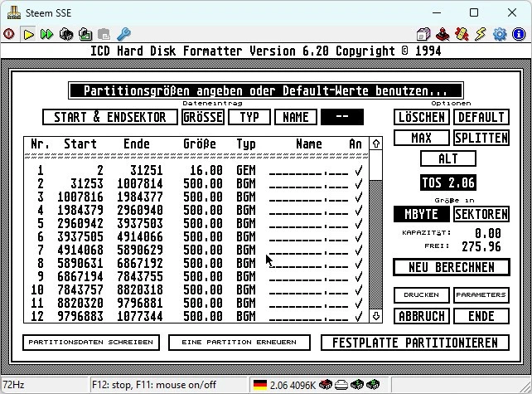The height and width of the screenshot is (394, 532).
Task: Toggle active checkmark for partition 5
Action: click(x=358, y=223)
